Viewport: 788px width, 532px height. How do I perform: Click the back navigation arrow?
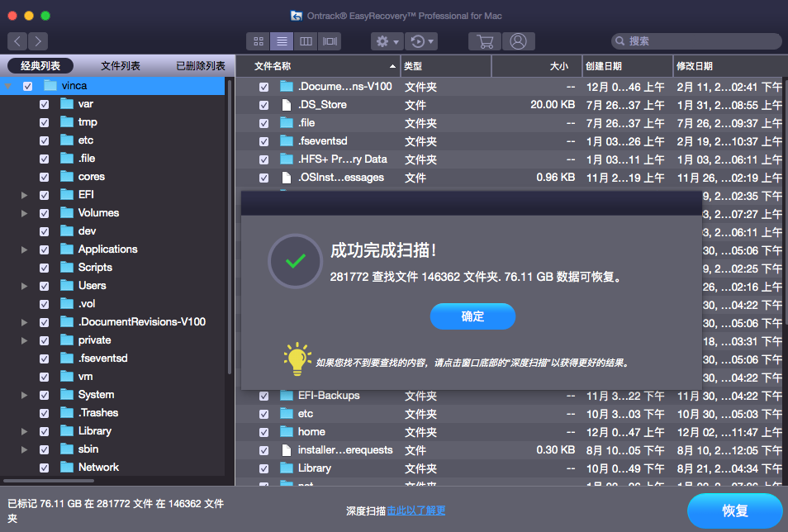[17, 40]
